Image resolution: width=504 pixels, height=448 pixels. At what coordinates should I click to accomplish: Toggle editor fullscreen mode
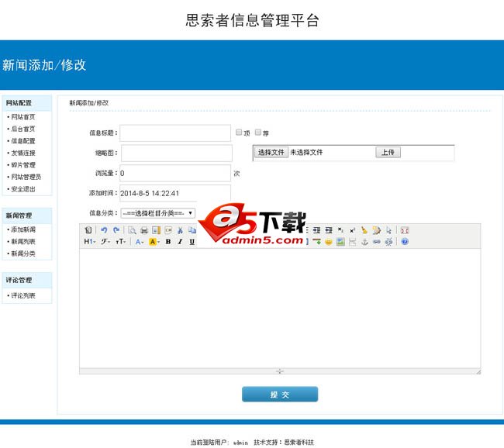[405, 230]
